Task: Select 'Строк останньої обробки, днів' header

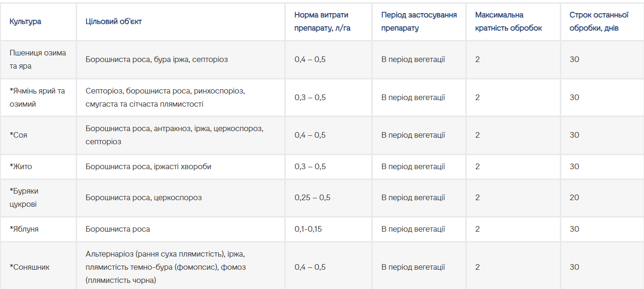Action: point(602,22)
